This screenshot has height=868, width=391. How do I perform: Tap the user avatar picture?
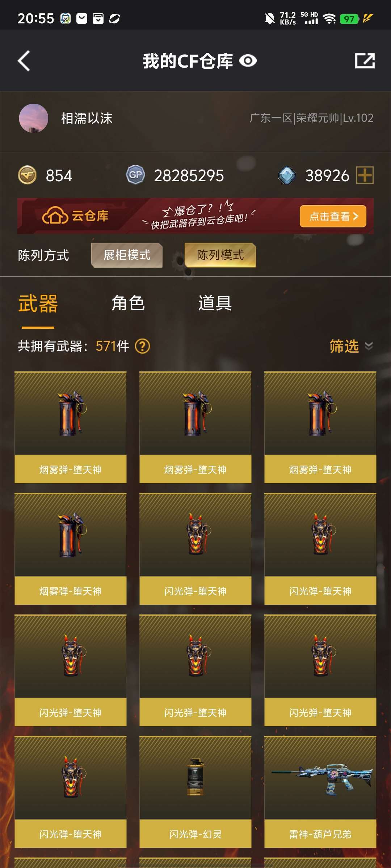[34, 118]
